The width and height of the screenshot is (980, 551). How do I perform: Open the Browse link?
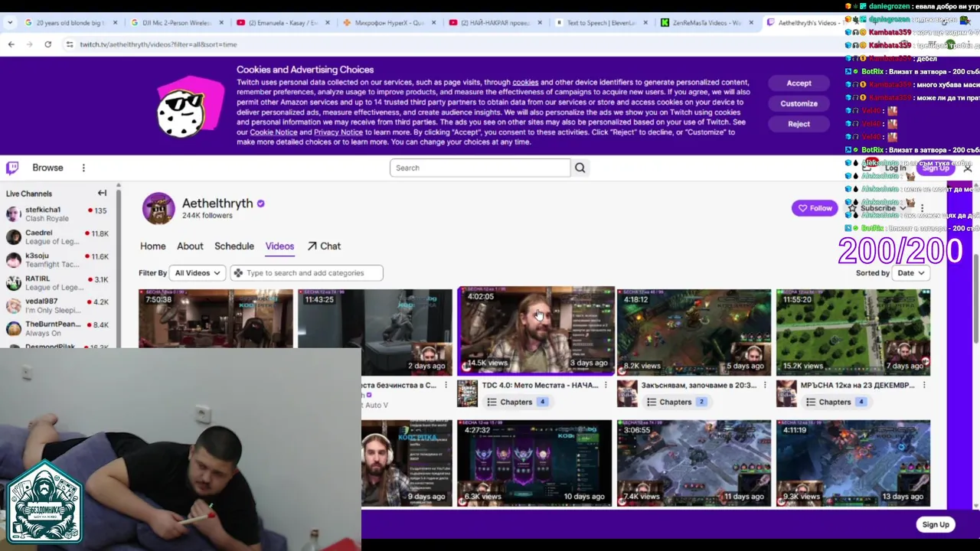point(47,168)
